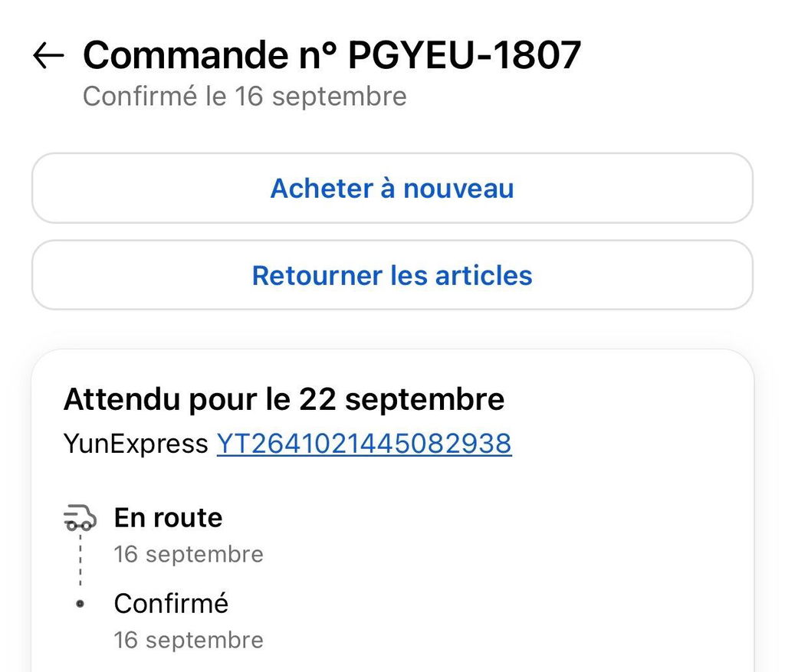Tap Attendu pour le 22 septembre heading
The image size is (785, 672).
pyautogui.click(x=284, y=399)
